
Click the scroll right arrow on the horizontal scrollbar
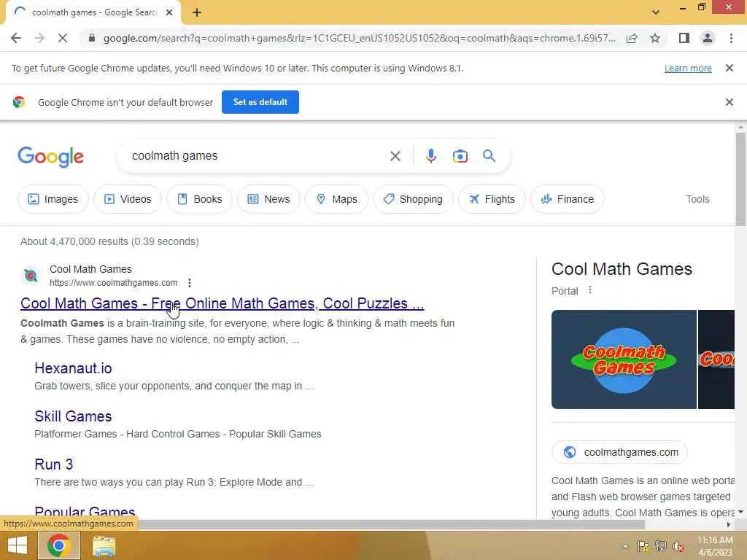pos(729,524)
